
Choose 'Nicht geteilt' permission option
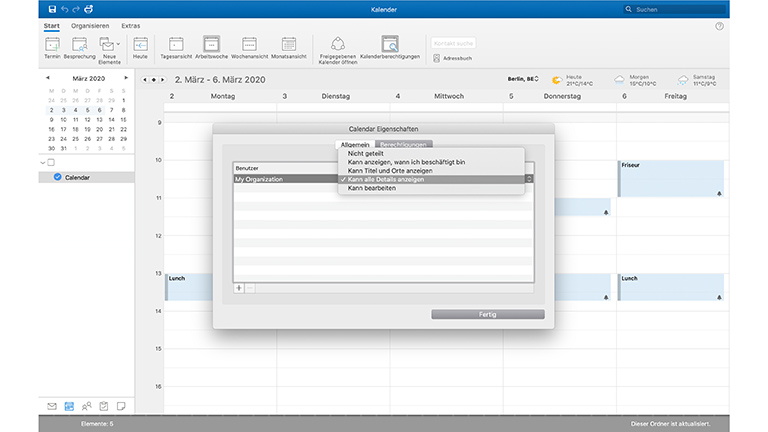(x=365, y=154)
